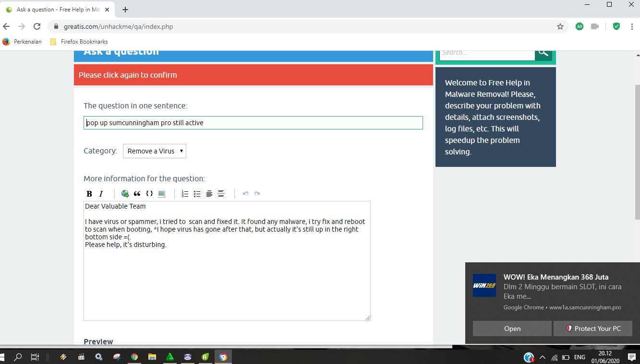Insert code block with curly braces icon
The height and width of the screenshot is (364, 640).
click(149, 194)
